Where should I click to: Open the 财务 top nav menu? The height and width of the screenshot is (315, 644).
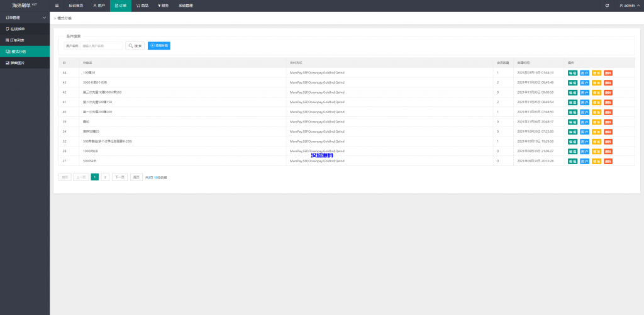(164, 5)
